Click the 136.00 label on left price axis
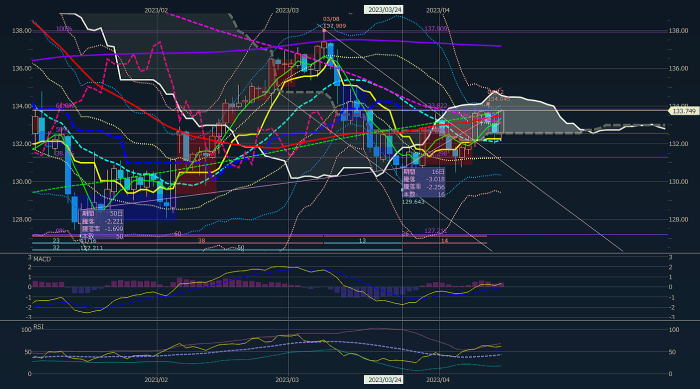700x389 pixels. tap(21, 68)
